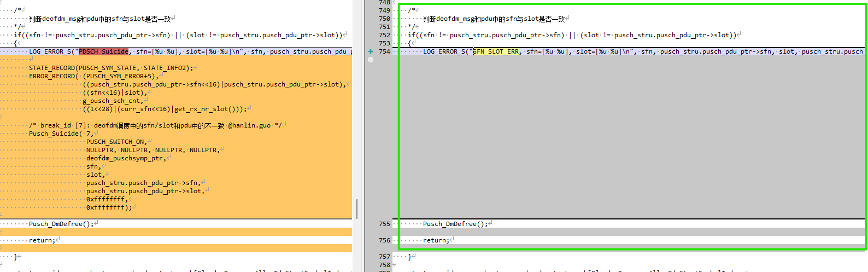Select line number 752 in right gutter
This screenshot has height=272, width=868.
click(x=384, y=35)
